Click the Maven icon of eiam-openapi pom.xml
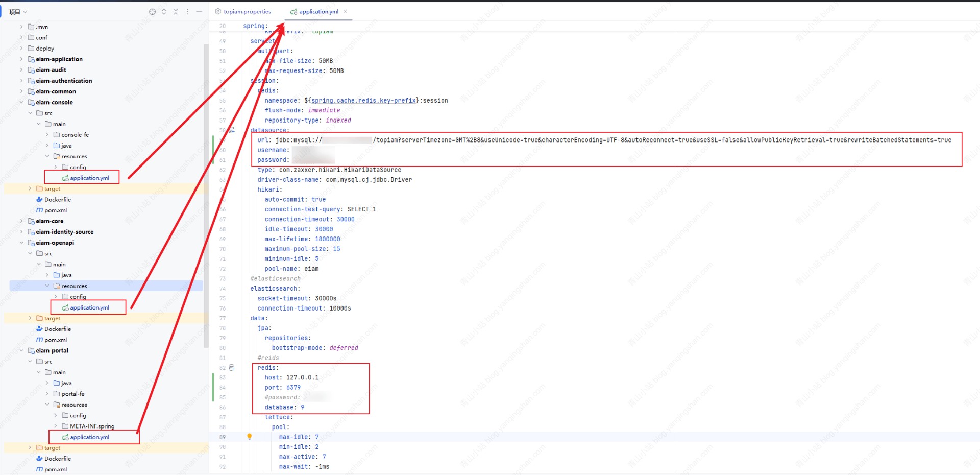This screenshot has height=475, width=980. (39, 340)
